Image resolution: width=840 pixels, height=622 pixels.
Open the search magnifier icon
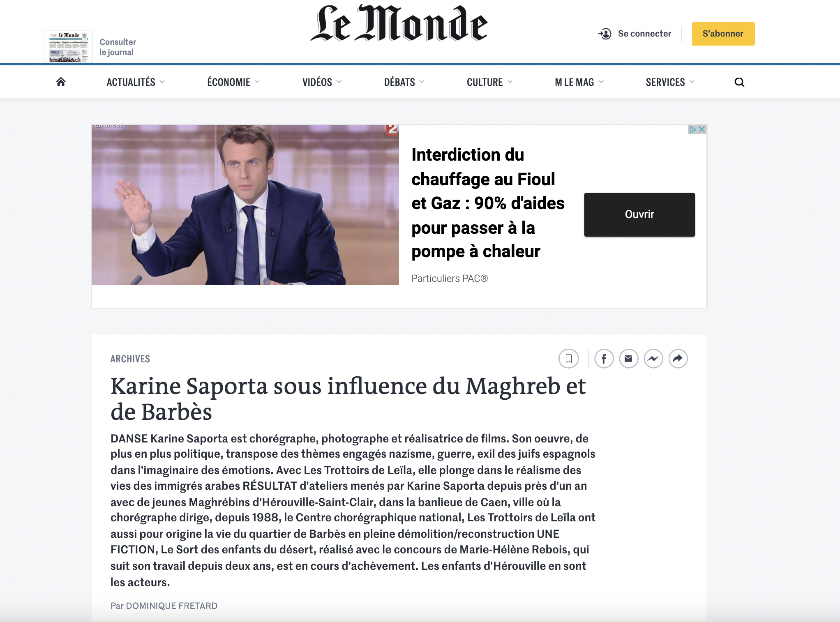click(739, 82)
